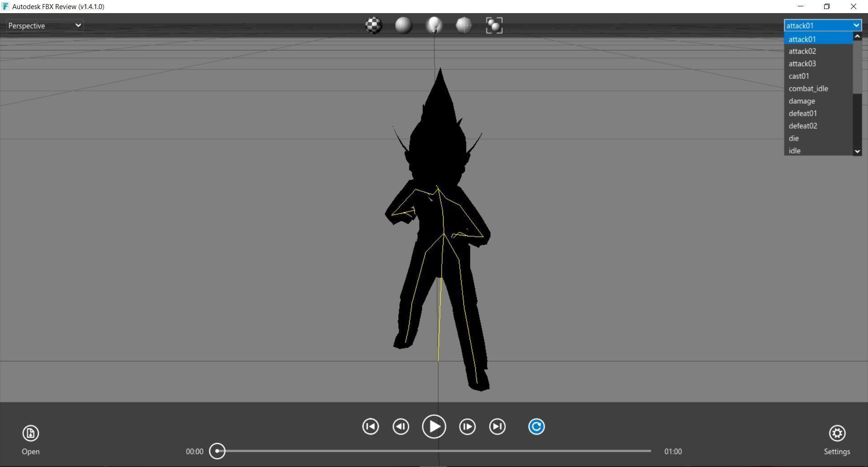The image size is (868, 467).
Task: Click the take list scrollbar thumb
Action: point(857,67)
